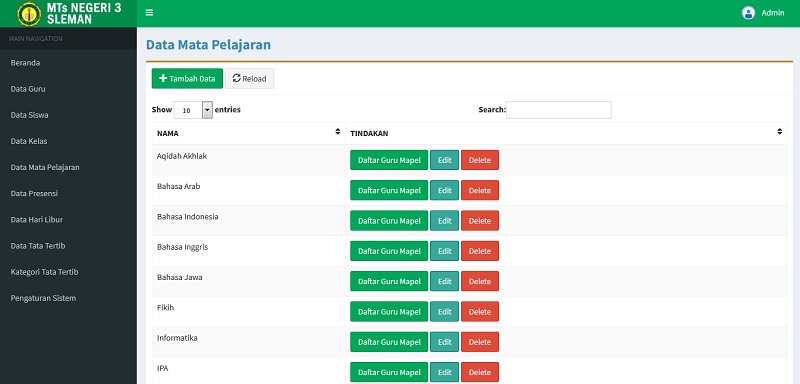The image size is (800, 384).
Task: Edit the Fikih subject
Action: 444,312
